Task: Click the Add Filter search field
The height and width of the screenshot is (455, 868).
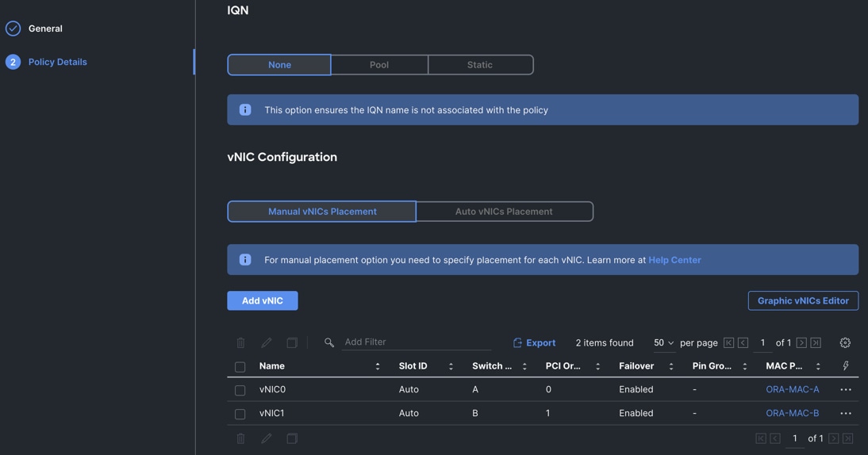Action: [x=417, y=342]
